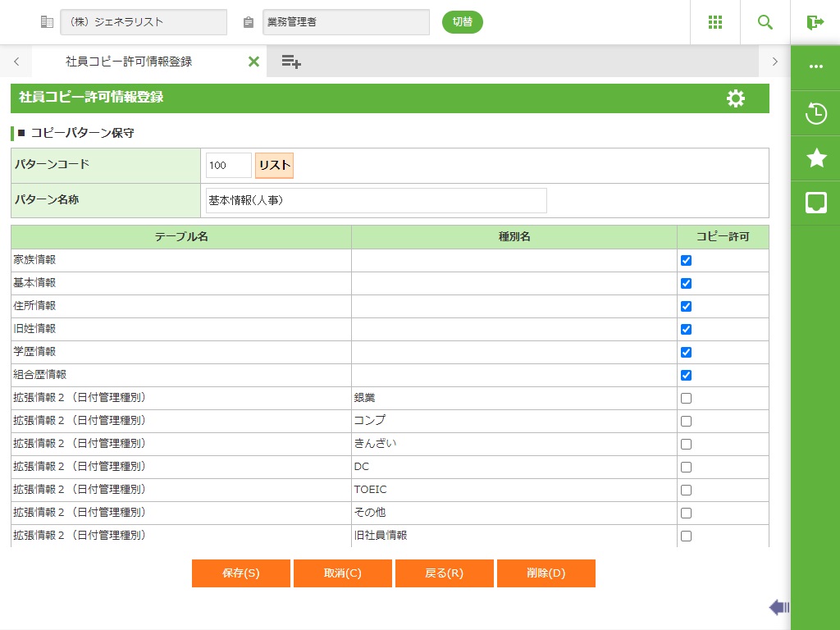Viewport: 840px width, 630px height.
Task: Open the history clock icon in sidebar
Action: [x=815, y=113]
